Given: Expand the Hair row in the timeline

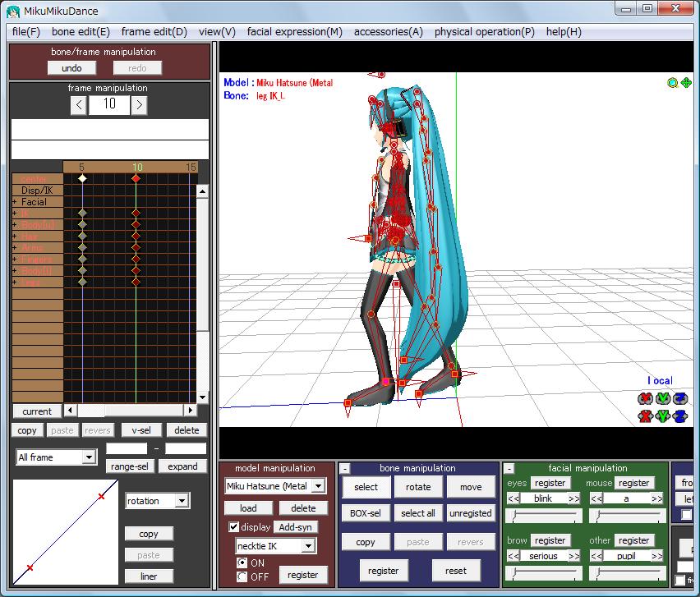Looking at the screenshot, I should tap(15, 237).
